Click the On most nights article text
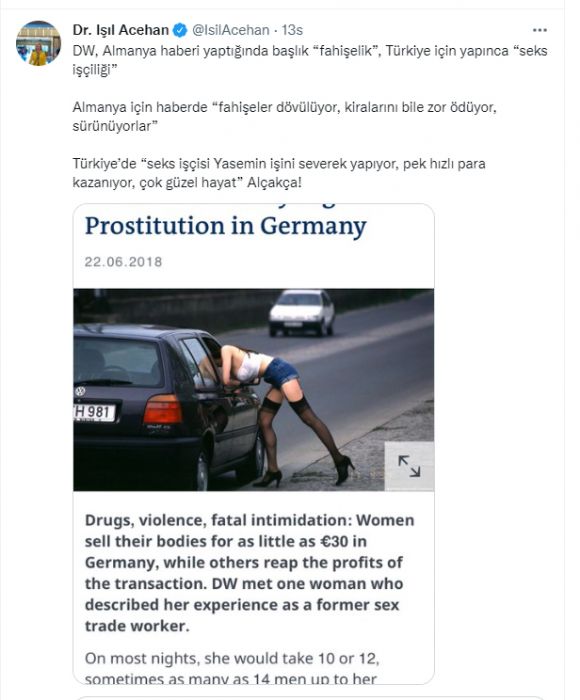580x700 pixels. click(x=232, y=668)
